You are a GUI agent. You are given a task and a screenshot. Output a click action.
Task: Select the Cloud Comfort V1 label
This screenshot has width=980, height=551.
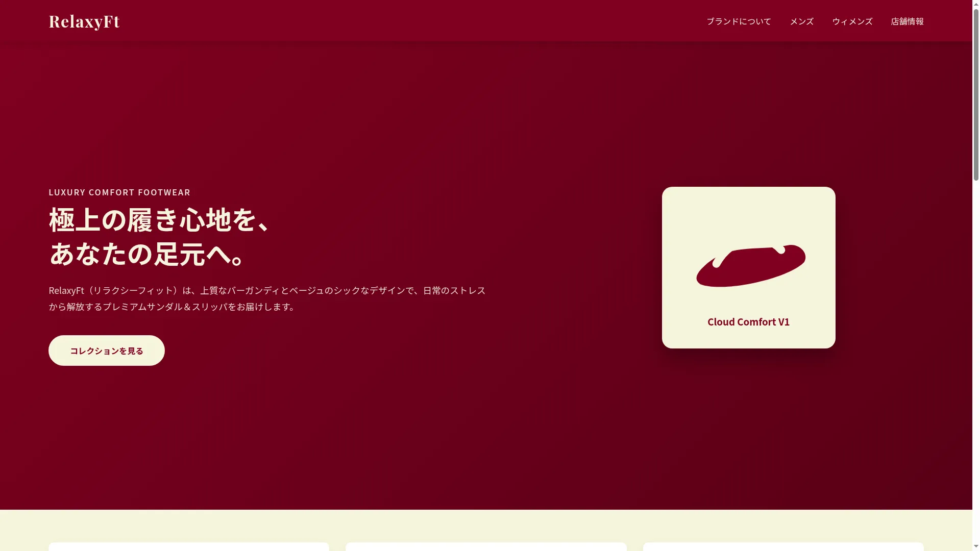coord(748,322)
